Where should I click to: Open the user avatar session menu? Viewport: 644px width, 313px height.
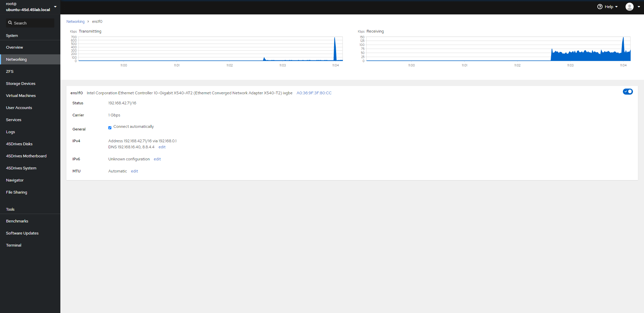click(630, 7)
